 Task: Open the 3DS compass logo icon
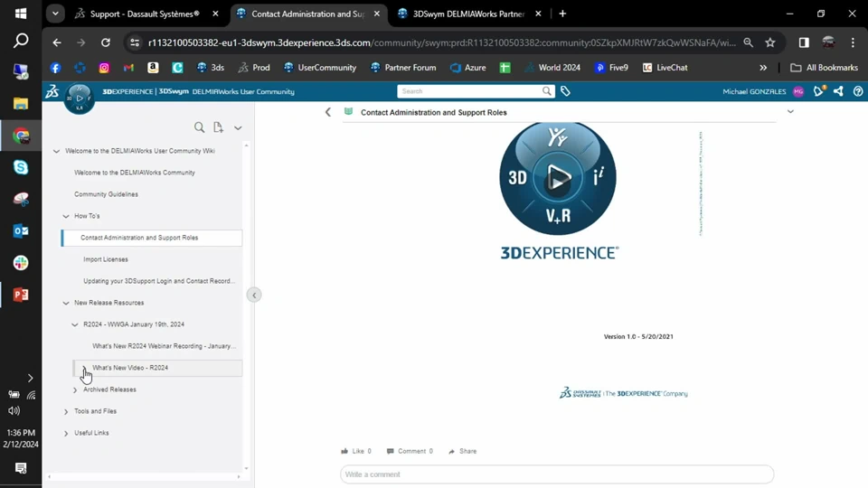click(x=80, y=99)
